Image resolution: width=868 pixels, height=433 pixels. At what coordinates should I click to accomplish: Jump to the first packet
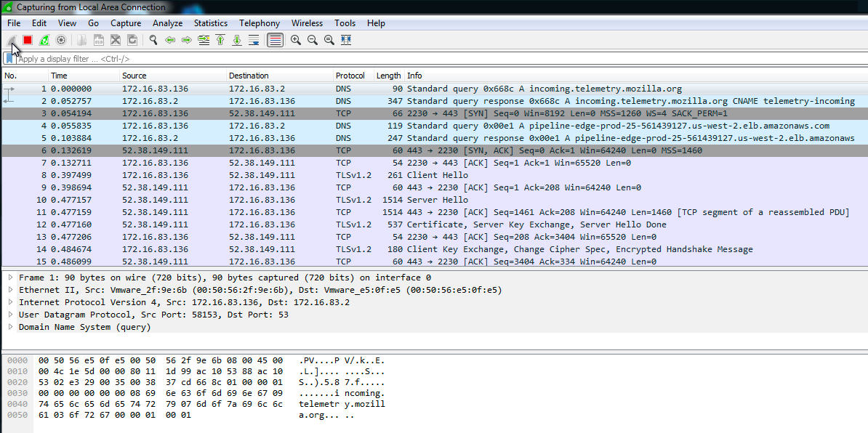click(x=220, y=40)
